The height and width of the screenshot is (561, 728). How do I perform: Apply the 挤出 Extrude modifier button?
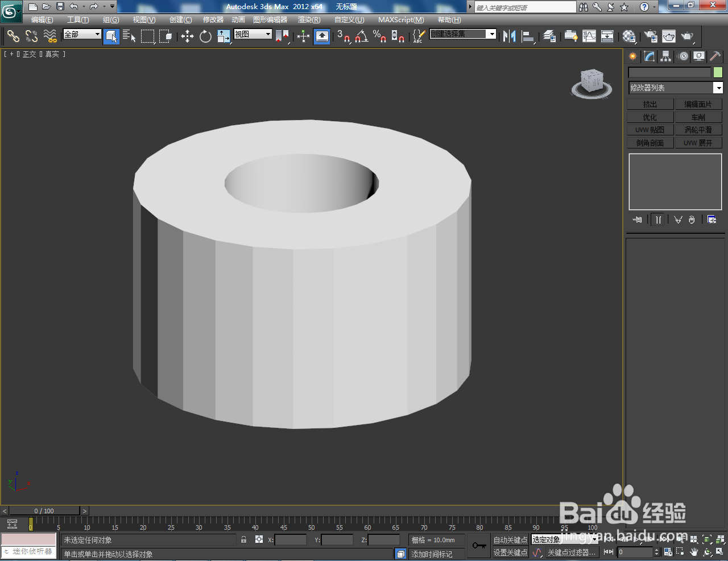[650, 104]
